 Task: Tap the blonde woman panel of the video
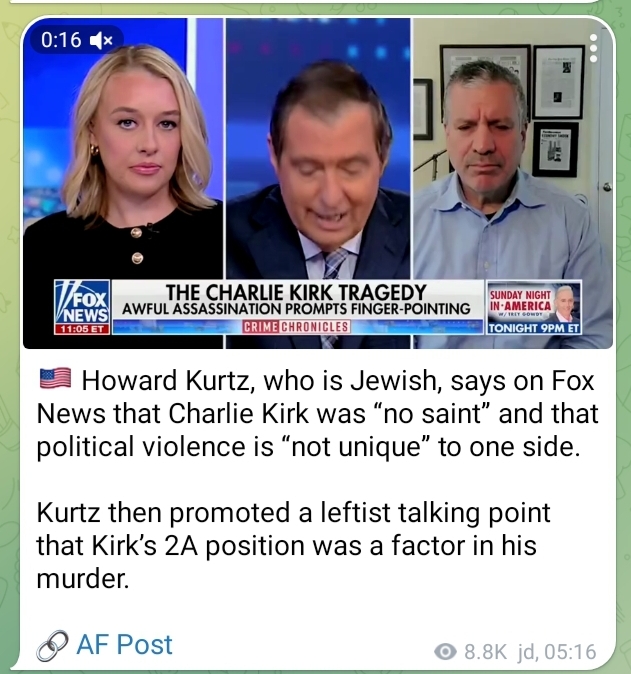click(x=123, y=183)
